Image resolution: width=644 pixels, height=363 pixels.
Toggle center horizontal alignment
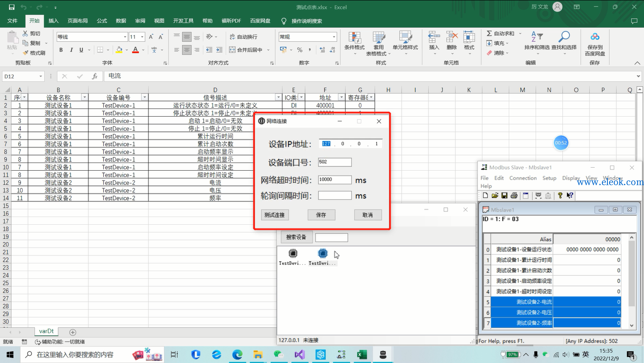pyautogui.click(x=187, y=50)
